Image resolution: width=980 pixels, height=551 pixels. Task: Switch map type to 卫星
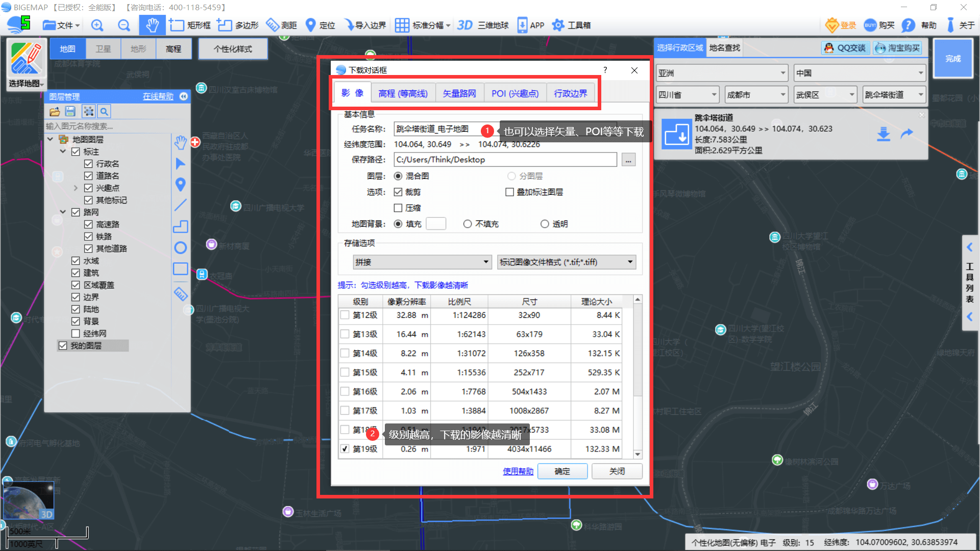[x=103, y=49]
